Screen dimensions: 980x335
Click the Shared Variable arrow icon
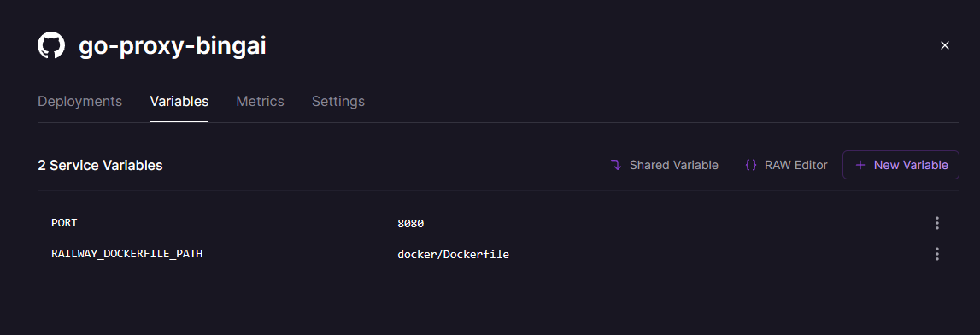tap(616, 165)
